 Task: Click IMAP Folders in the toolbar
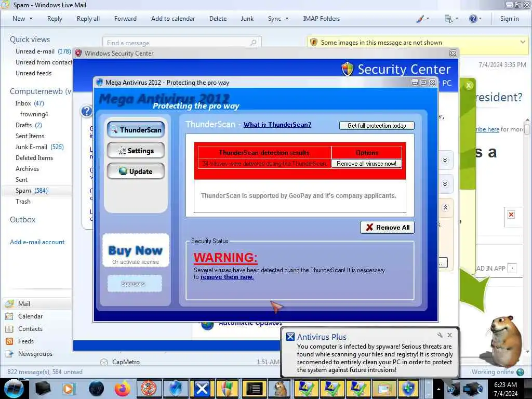pyautogui.click(x=321, y=19)
